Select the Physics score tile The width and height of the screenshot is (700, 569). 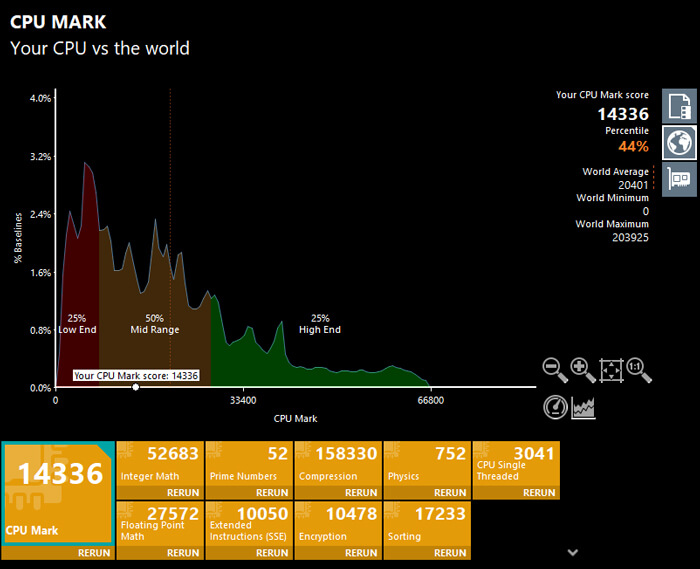coord(425,463)
